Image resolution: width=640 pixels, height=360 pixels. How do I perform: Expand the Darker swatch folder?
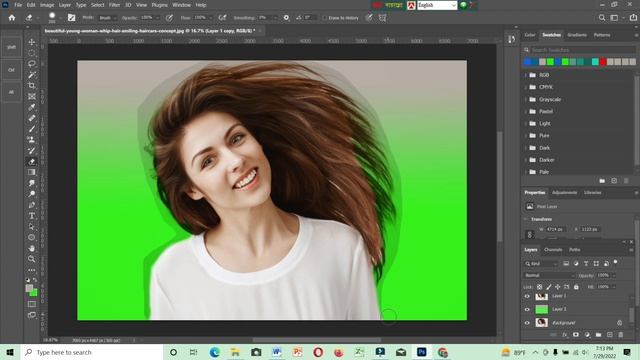[x=525, y=160]
